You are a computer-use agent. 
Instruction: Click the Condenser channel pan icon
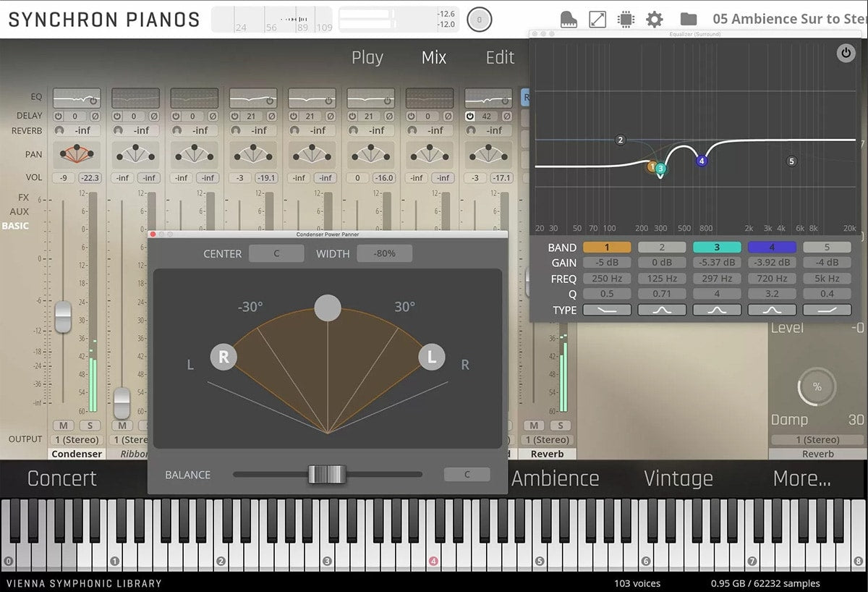point(76,154)
